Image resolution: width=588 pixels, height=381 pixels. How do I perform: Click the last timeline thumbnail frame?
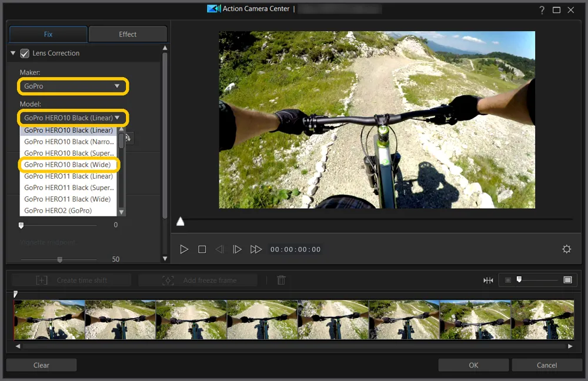click(x=542, y=320)
